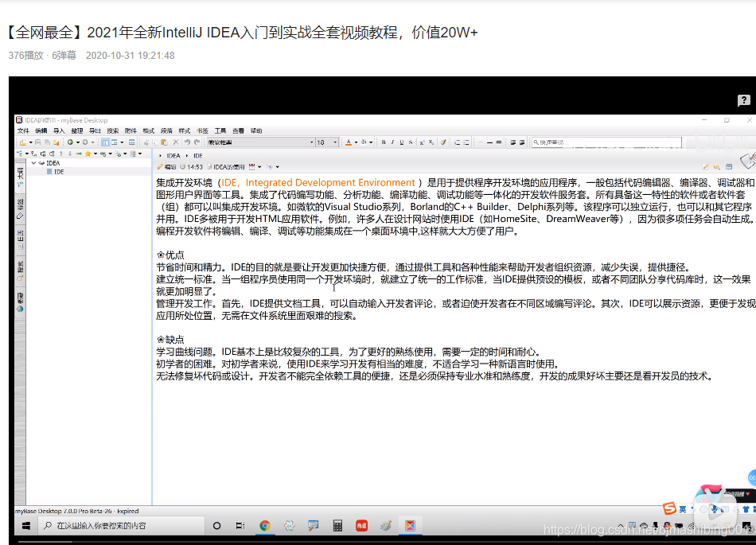Toggle superscript formatting

422,142
